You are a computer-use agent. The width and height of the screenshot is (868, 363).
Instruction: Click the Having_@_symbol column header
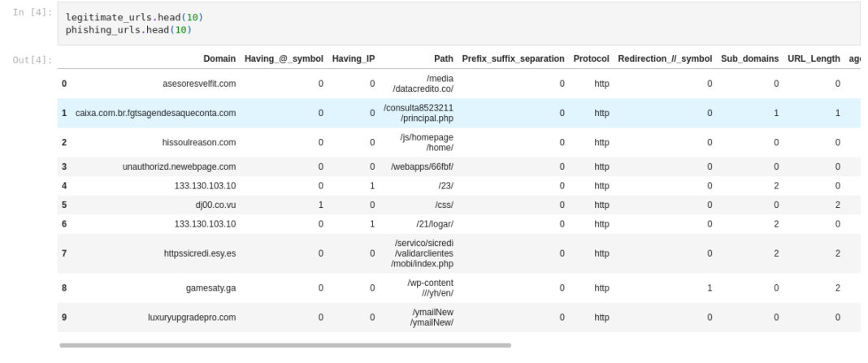point(284,59)
